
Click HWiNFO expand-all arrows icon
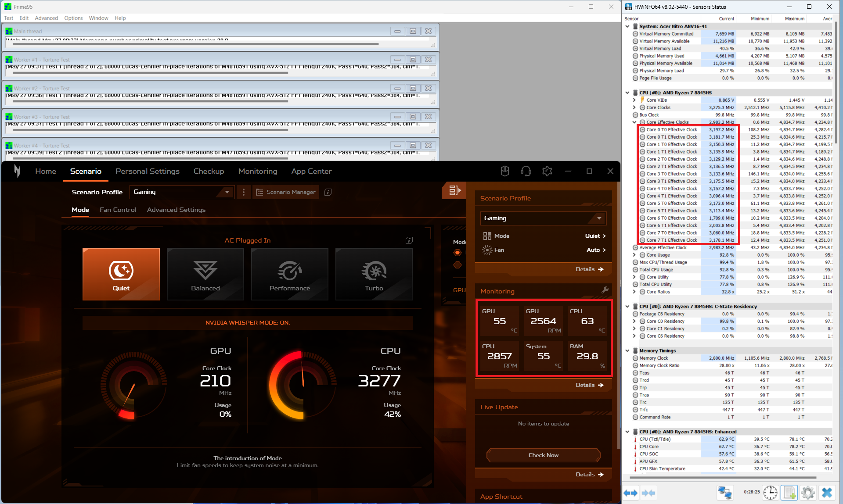coord(630,493)
